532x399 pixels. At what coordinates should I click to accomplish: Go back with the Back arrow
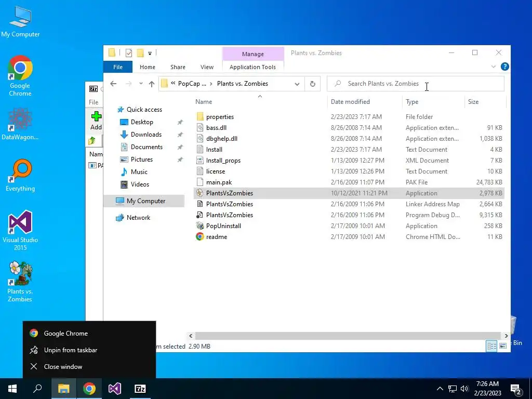pyautogui.click(x=113, y=84)
